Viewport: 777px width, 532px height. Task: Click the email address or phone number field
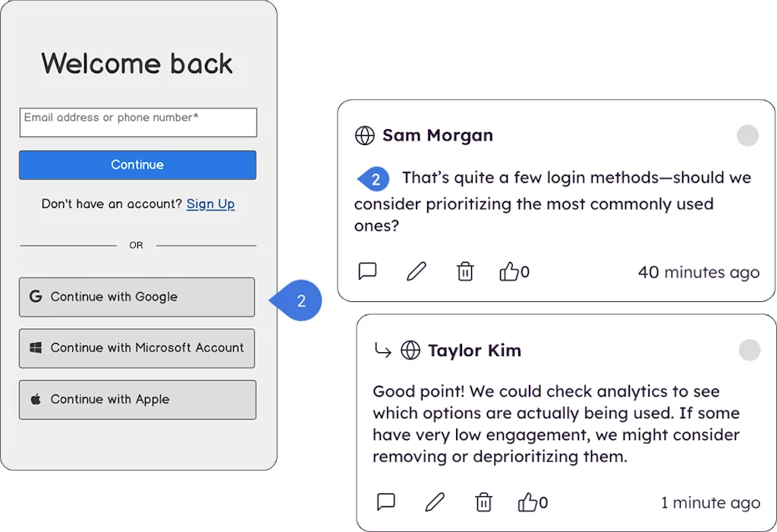pos(138,122)
